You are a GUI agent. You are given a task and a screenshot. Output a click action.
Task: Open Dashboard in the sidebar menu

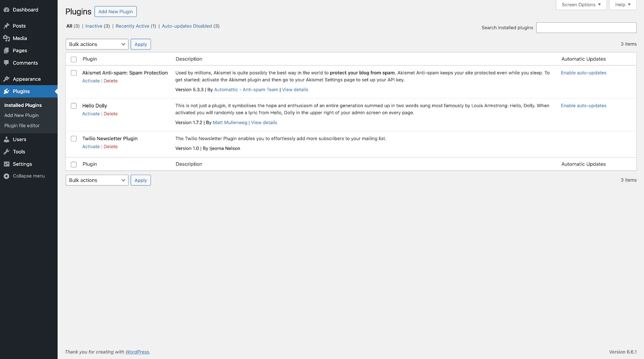(x=25, y=10)
